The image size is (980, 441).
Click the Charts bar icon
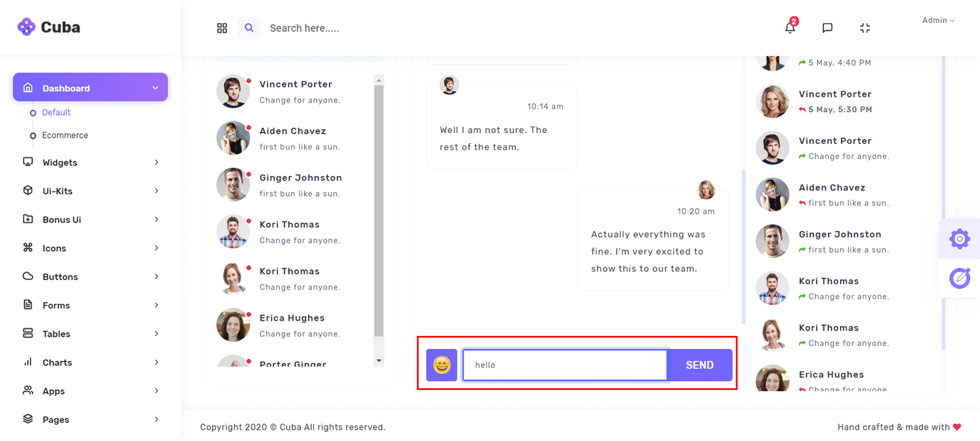(x=28, y=362)
